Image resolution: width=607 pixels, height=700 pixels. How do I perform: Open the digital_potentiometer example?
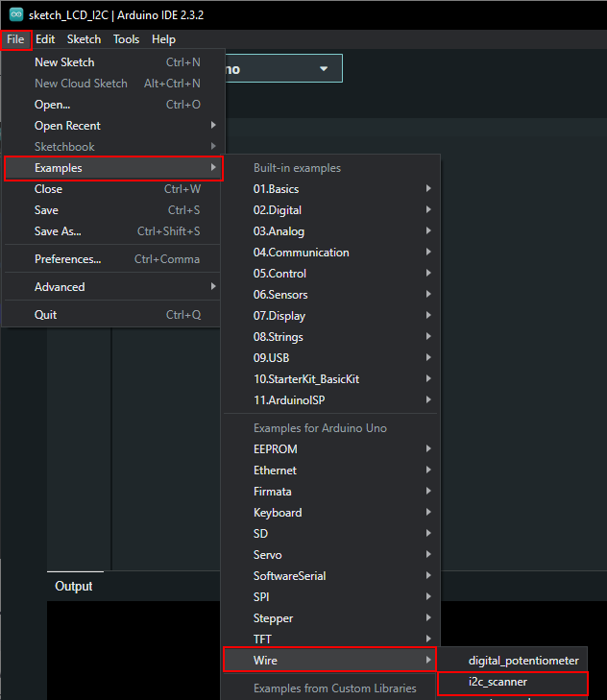point(523,661)
